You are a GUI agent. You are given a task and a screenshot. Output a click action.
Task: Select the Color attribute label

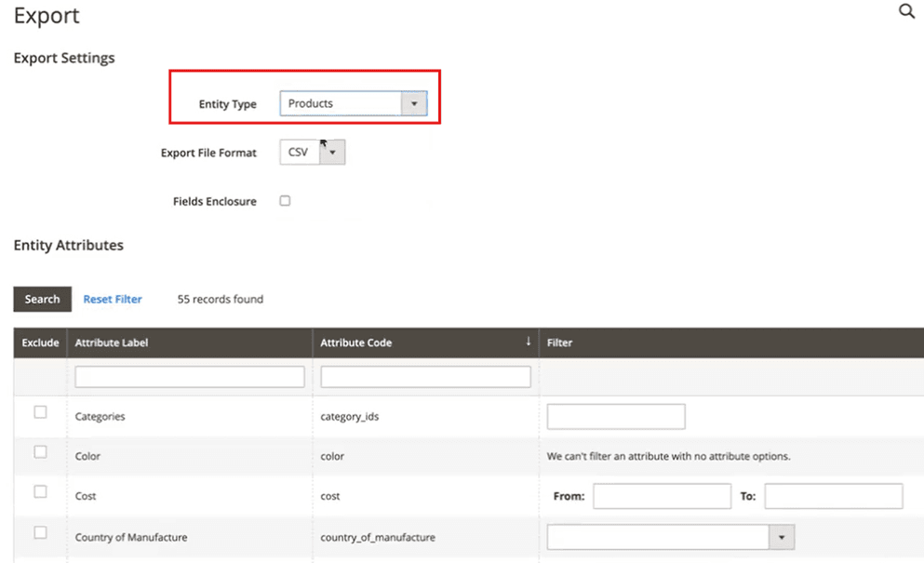[87, 456]
